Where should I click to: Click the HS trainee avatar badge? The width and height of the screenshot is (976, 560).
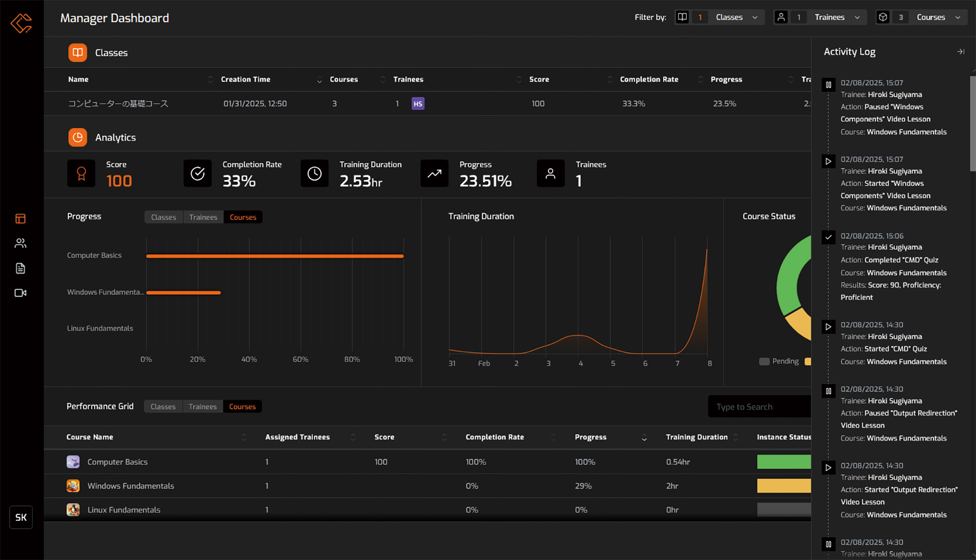click(418, 103)
